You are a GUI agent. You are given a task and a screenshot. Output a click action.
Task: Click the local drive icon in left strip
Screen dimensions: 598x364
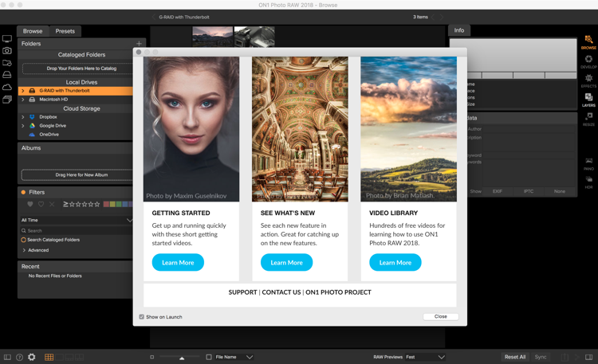[7, 75]
